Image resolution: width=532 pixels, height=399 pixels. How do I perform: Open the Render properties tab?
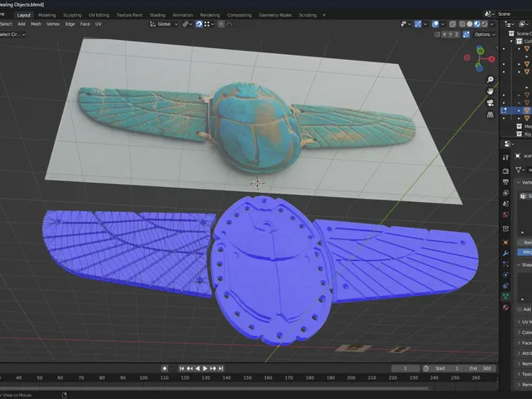[x=505, y=171]
